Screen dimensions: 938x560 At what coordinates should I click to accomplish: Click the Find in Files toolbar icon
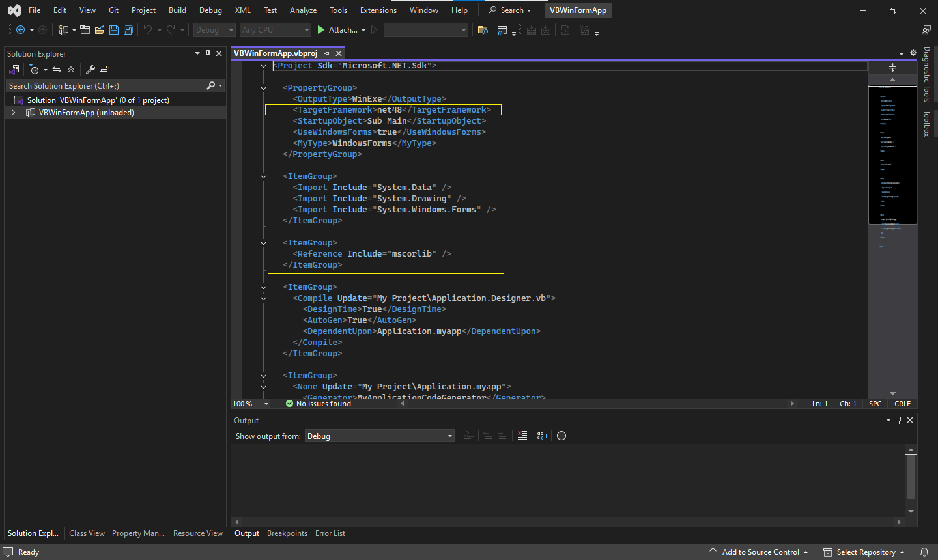[x=483, y=30]
